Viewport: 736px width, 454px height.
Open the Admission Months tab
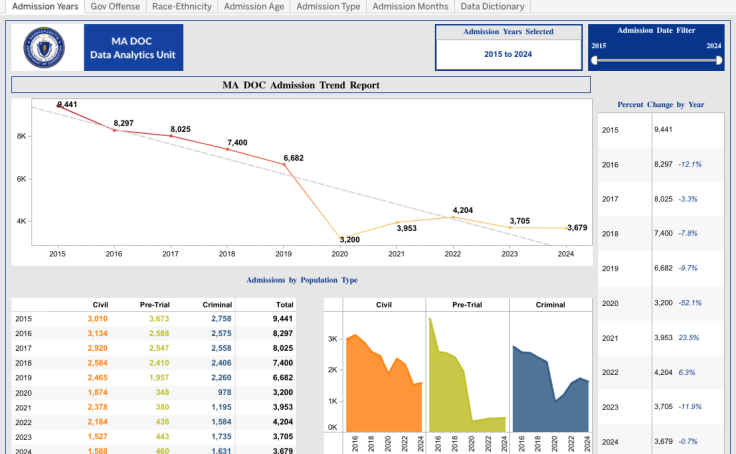(x=409, y=6)
